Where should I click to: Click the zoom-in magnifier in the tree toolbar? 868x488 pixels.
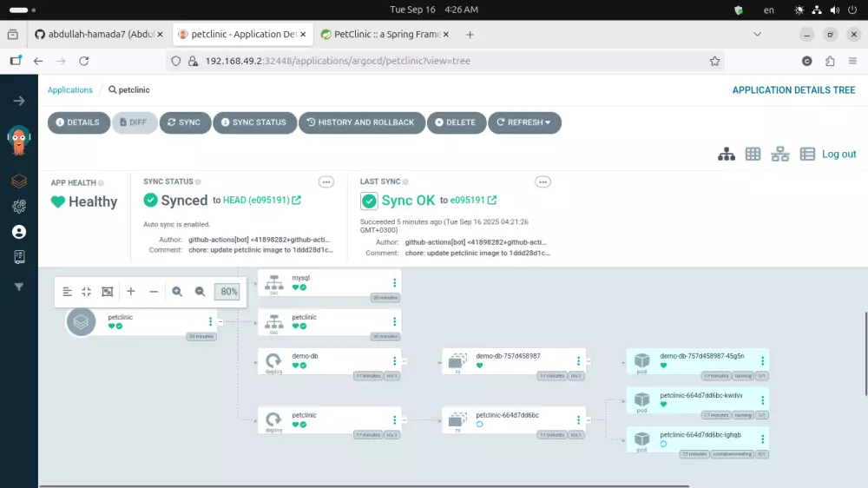177,292
